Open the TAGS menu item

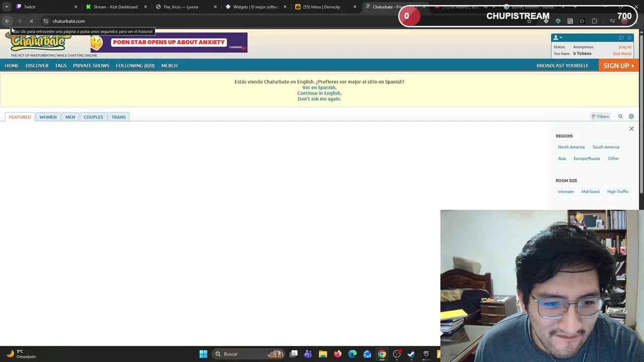pyautogui.click(x=60, y=66)
